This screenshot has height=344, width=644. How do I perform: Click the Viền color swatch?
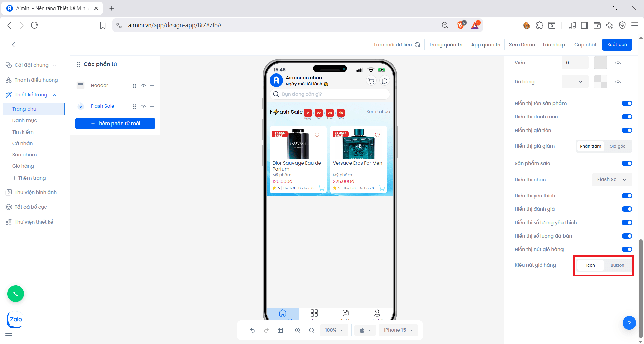click(600, 63)
